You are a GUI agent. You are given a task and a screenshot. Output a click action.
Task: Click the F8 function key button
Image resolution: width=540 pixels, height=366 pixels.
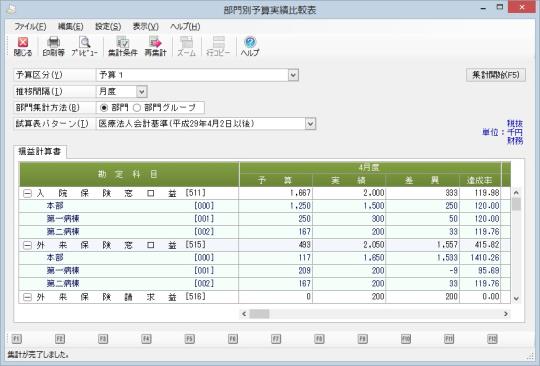(x=319, y=339)
